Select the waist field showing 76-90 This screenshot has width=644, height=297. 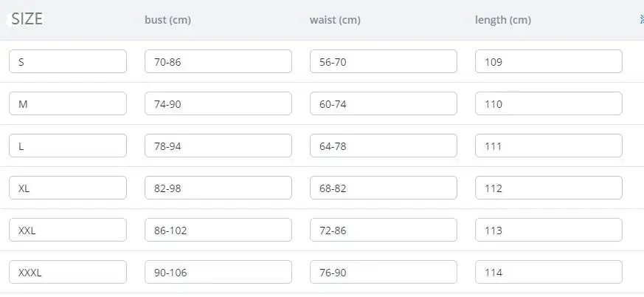pyautogui.click(x=383, y=273)
